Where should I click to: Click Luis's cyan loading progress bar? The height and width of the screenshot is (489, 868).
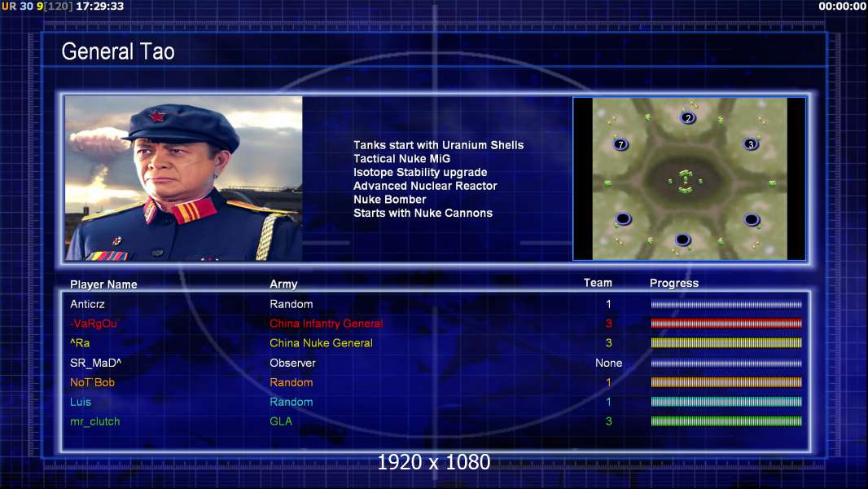click(x=726, y=402)
